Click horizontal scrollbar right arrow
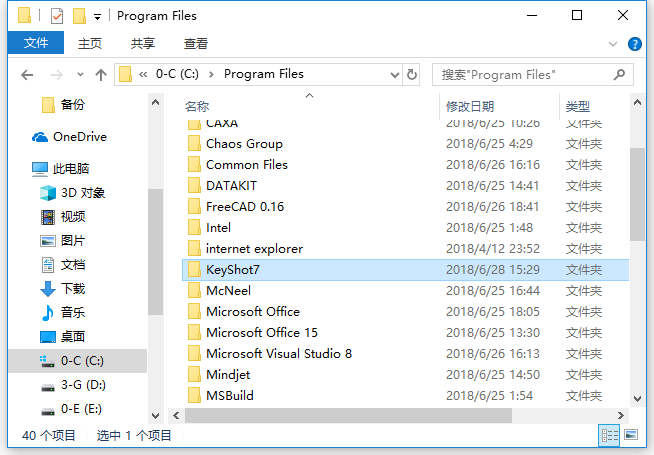The height and width of the screenshot is (455, 654). click(621, 416)
